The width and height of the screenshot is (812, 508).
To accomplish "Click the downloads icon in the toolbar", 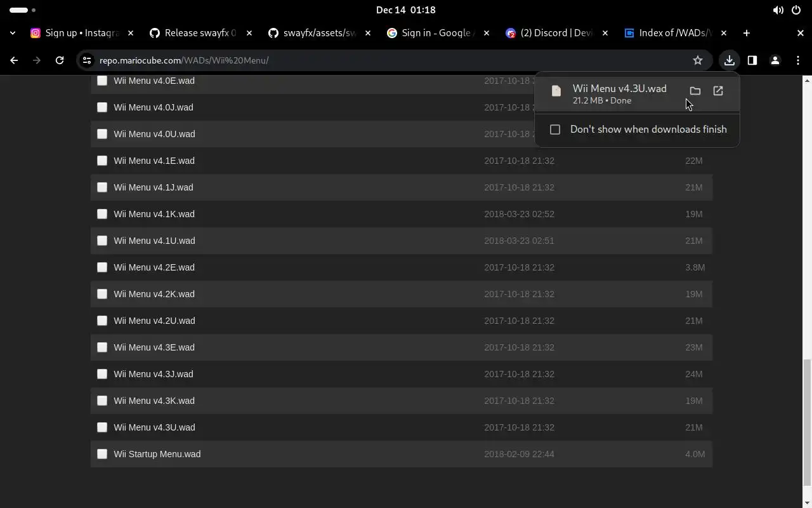I will [730, 60].
